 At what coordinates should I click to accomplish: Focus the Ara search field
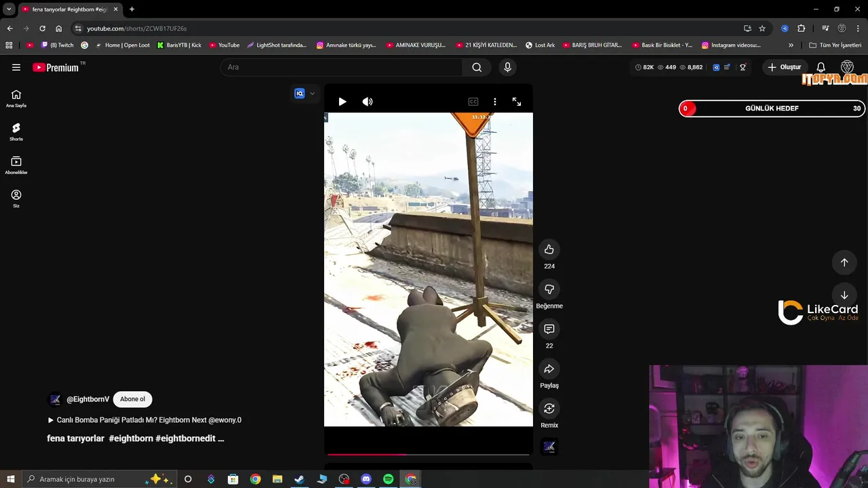click(342, 67)
